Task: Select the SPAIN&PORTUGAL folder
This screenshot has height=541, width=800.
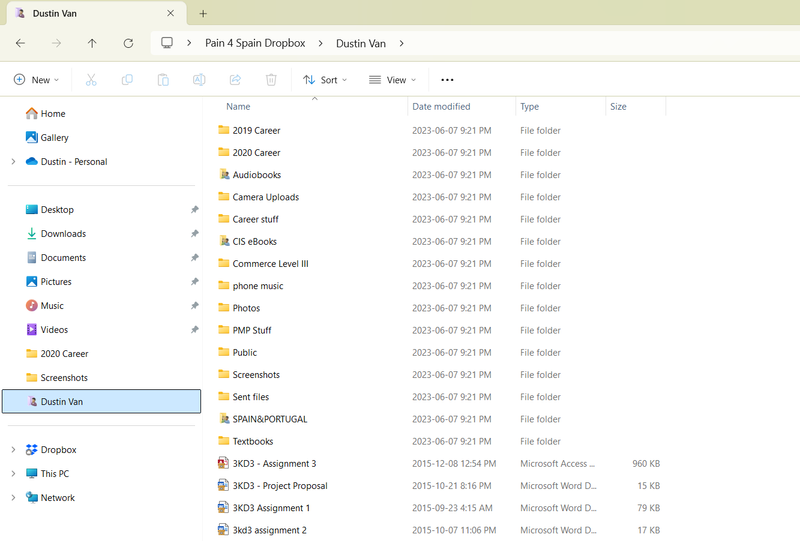Action: tap(269, 419)
